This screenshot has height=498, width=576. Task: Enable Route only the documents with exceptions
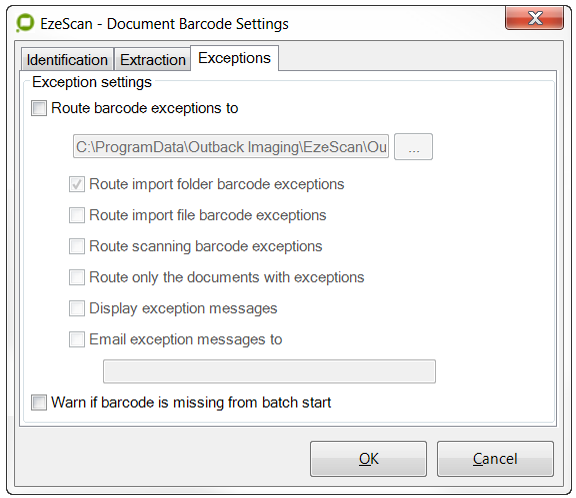[77, 277]
